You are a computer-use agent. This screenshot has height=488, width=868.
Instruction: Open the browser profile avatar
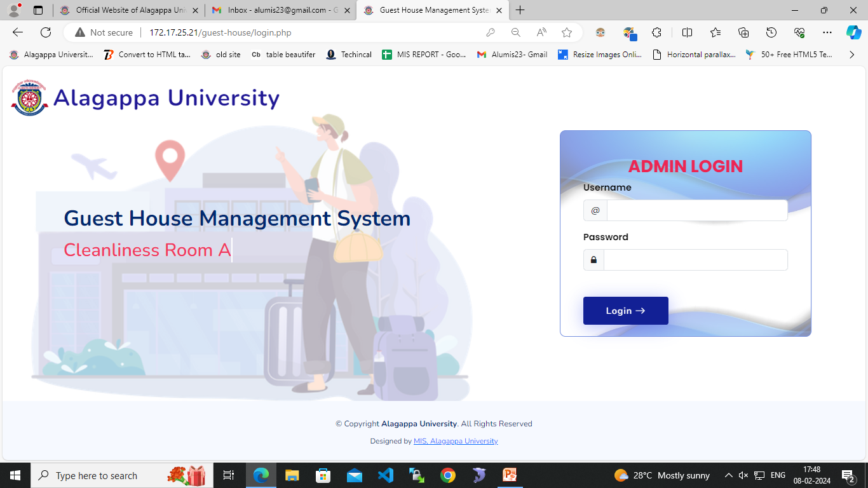coord(14,10)
